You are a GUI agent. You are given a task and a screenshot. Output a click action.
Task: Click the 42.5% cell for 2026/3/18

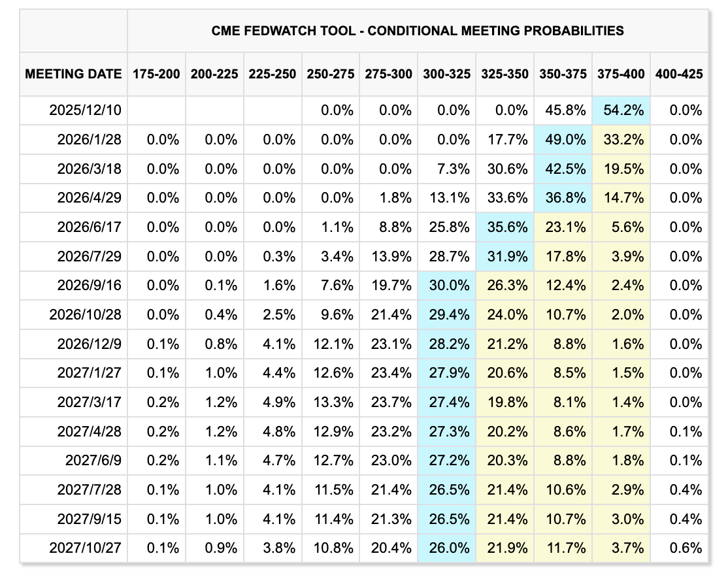tap(563, 169)
